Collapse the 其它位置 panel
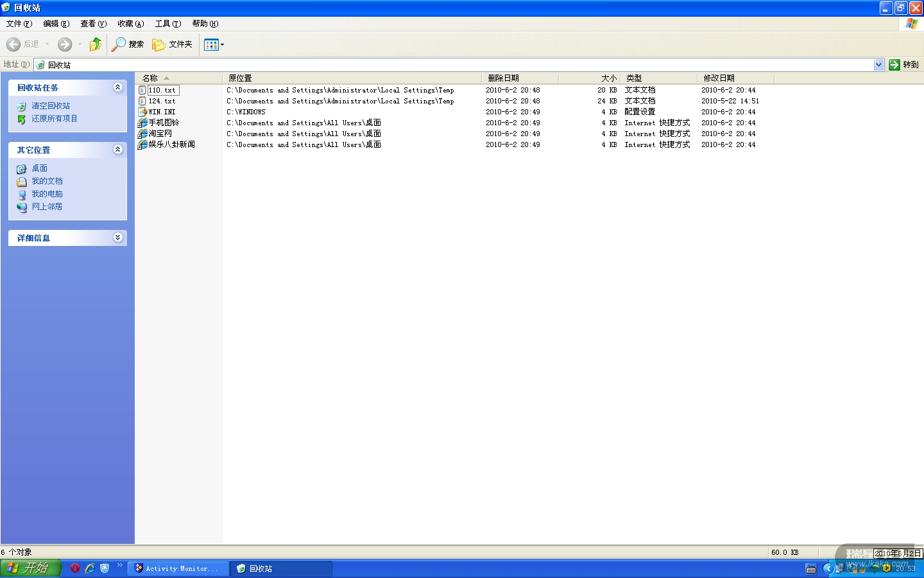 coord(117,150)
